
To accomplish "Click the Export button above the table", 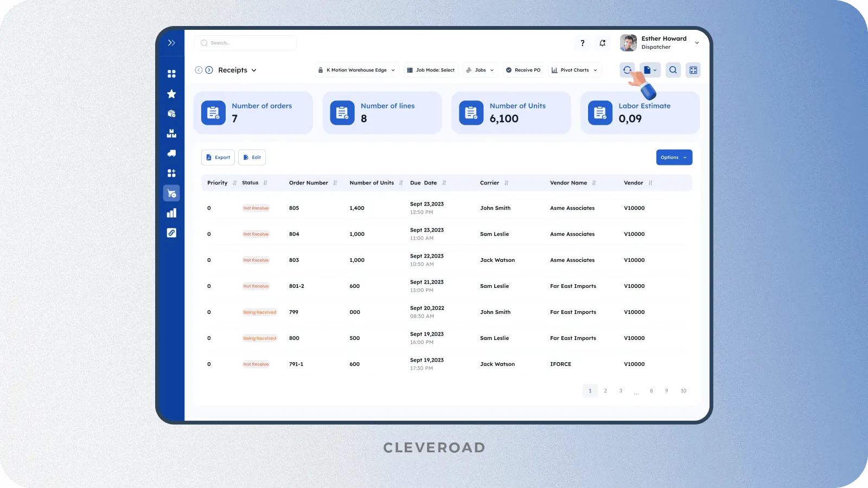I will click(218, 157).
